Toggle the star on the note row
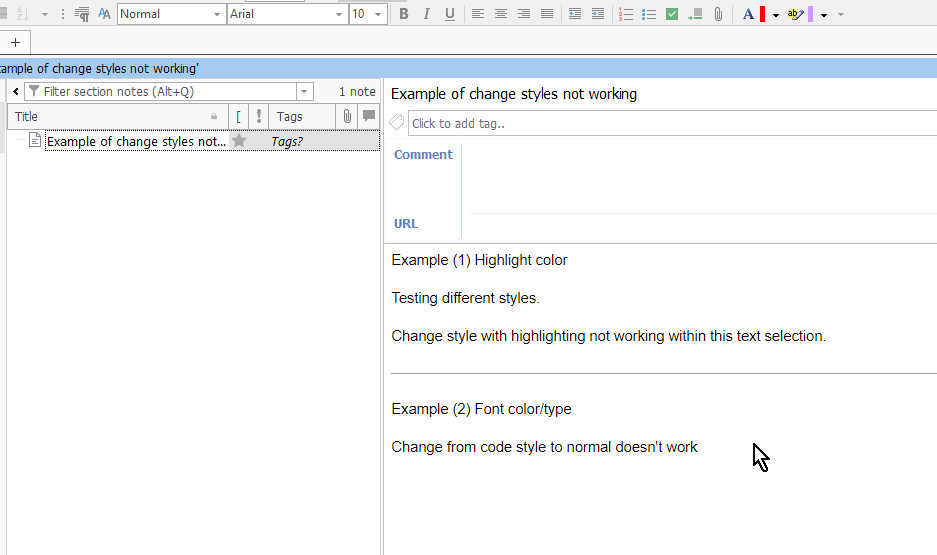This screenshot has width=937, height=555. click(x=239, y=141)
